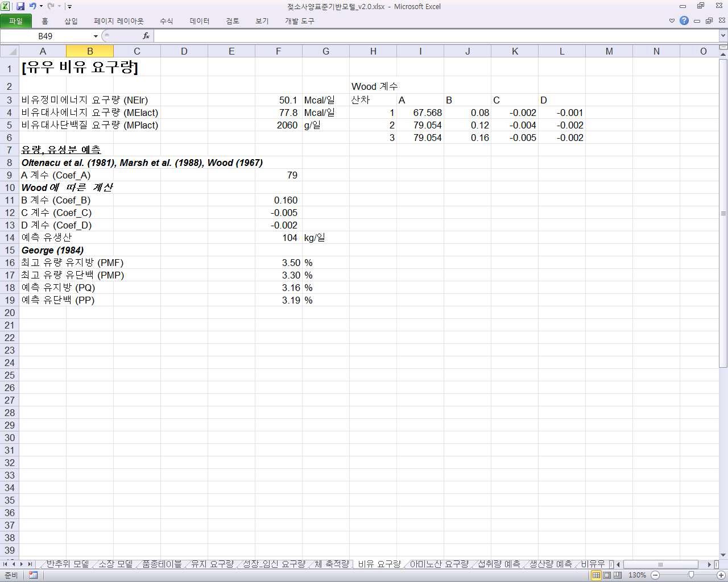The height and width of the screenshot is (582, 728).
Task: Switch to 생산량 예측 sheet tab
Action: pyautogui.click(x=551, y=564)
